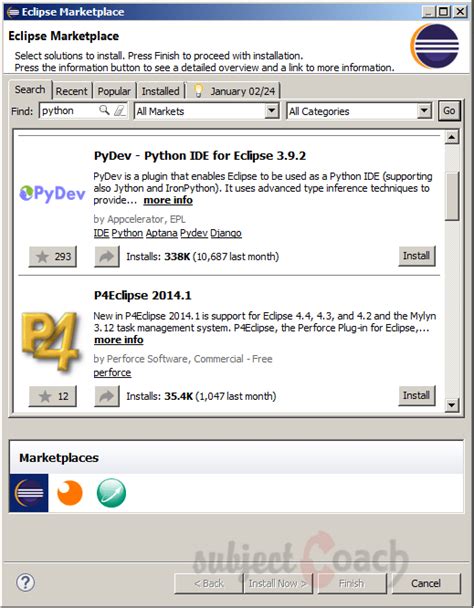
Task: Install PyDev - Python IDE for Eclipse
Action: (x=417, y=256)
